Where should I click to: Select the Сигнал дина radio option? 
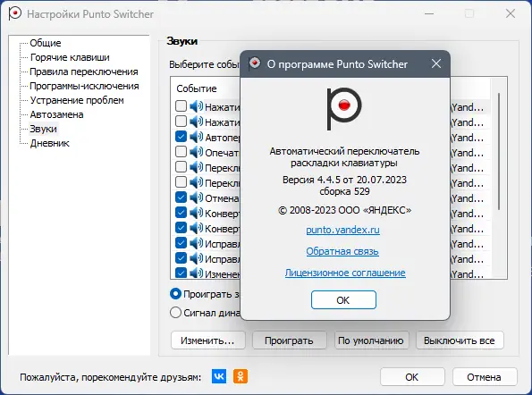175,312
